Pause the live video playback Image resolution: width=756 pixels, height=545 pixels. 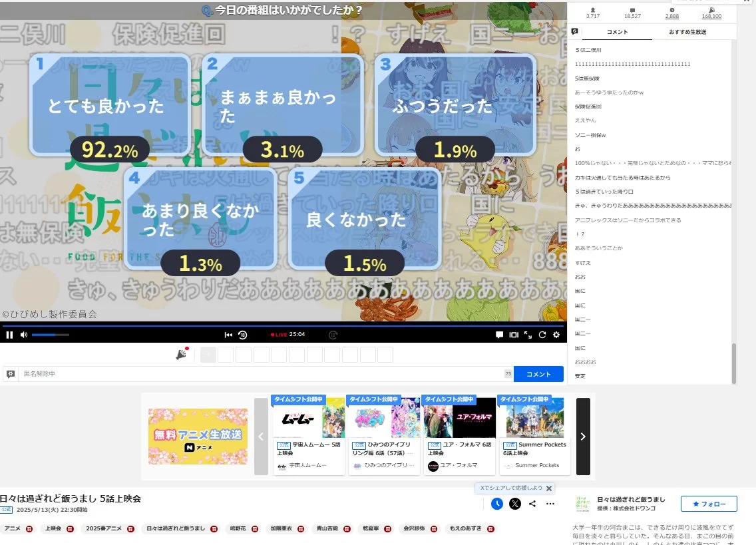(9, 335)
